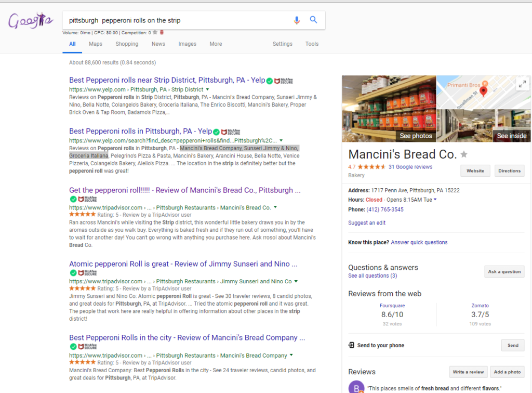Save Mancini's Bread Co. with star icon

464,154
